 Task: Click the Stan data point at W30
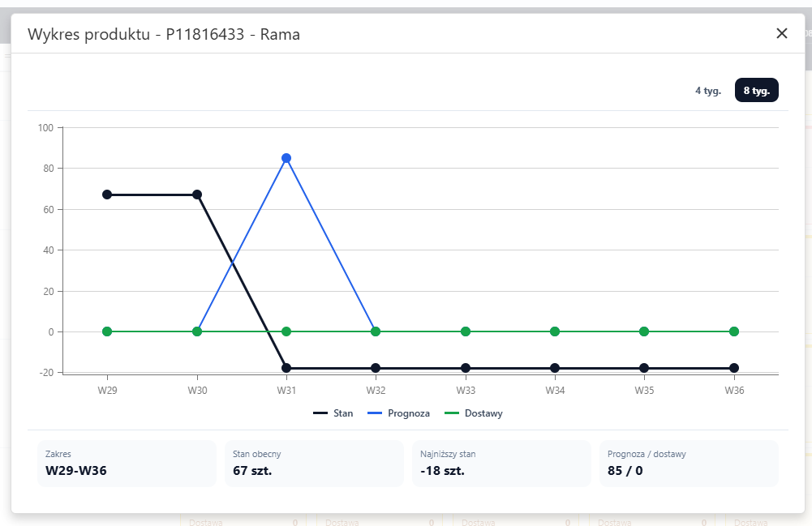coord(197,195)
